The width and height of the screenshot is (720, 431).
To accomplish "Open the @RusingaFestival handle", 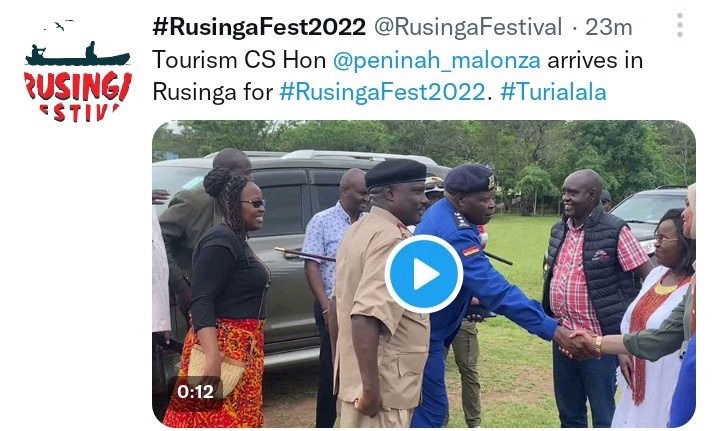I will pyautogui.click(x=468, y=27).
